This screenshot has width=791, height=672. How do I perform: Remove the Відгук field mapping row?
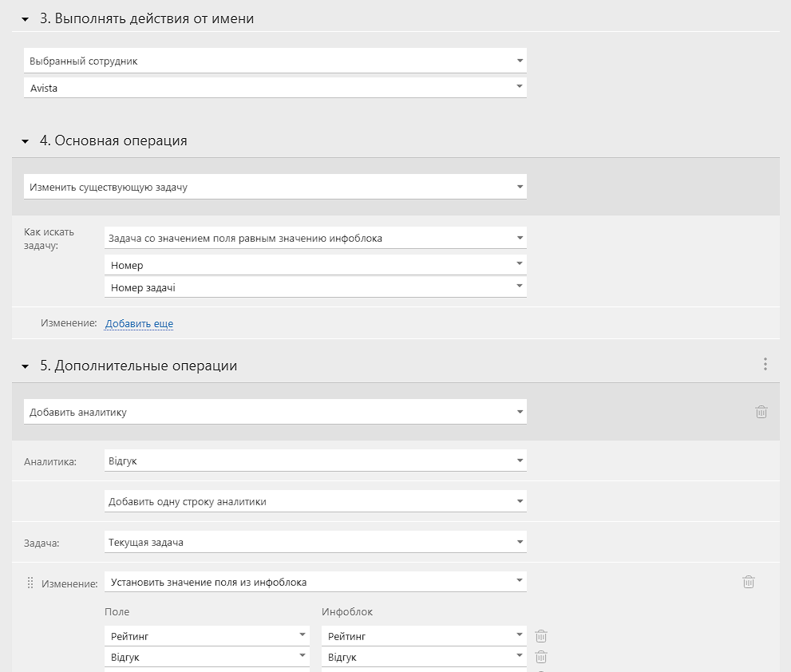pos(541,657)
